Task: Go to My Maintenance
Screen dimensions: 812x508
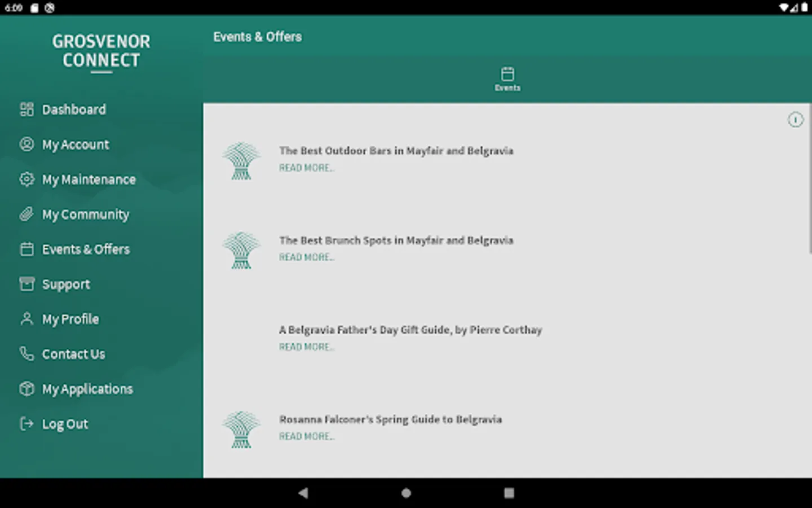Action: point(89,179)
